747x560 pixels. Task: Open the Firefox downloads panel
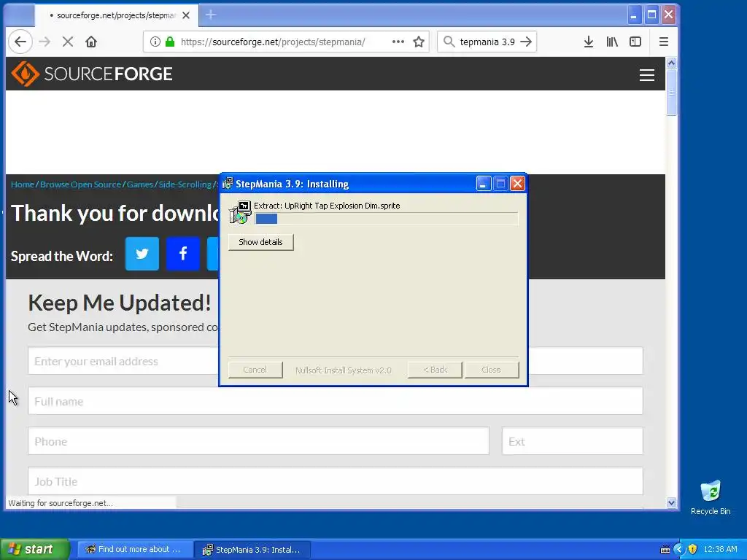589,42
